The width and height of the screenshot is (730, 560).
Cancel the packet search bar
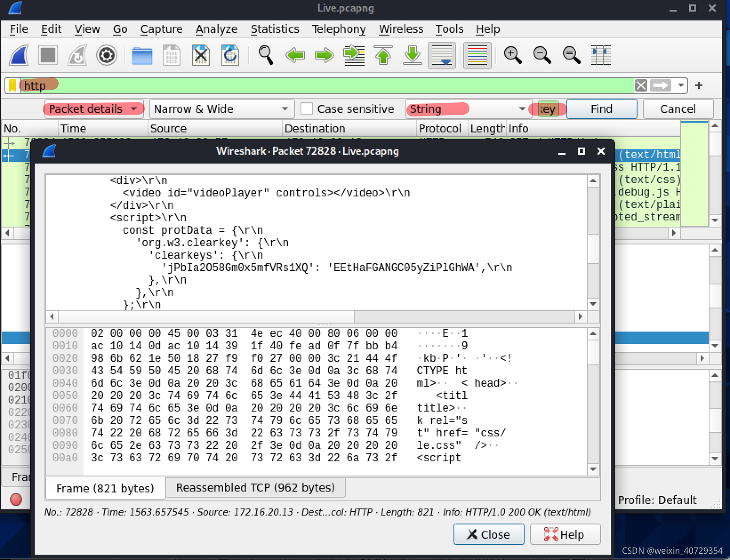click(x=678, y=109)
